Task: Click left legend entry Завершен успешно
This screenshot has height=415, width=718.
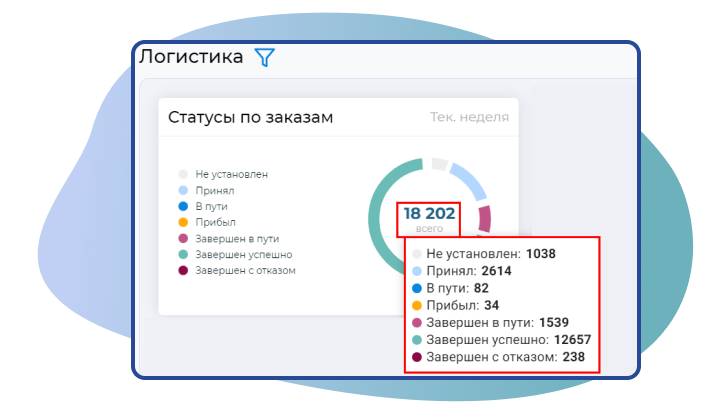Action: (242, 254)
